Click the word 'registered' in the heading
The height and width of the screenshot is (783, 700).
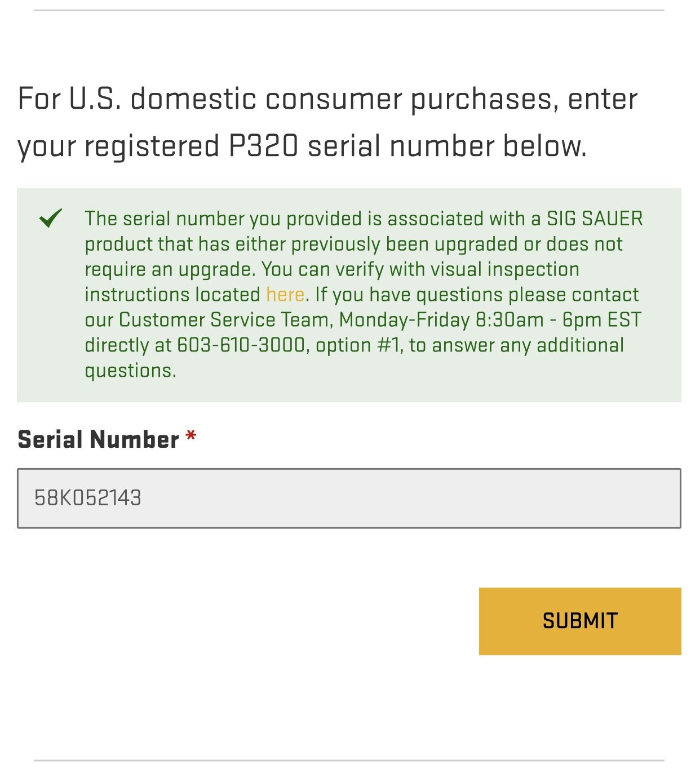(152, 146)
